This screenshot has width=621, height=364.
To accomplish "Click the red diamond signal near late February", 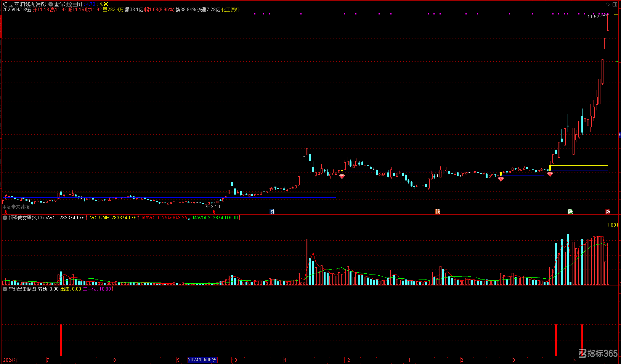I will coord(501,179).
